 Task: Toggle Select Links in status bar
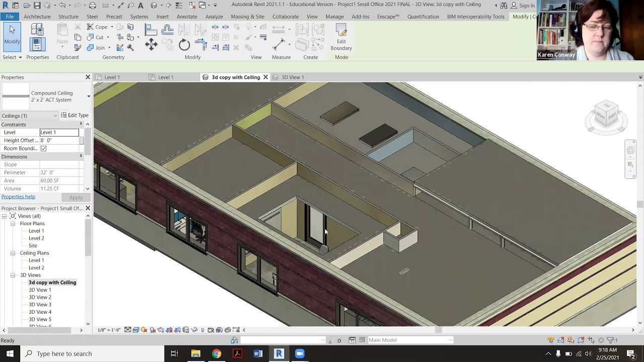[551, 340]
